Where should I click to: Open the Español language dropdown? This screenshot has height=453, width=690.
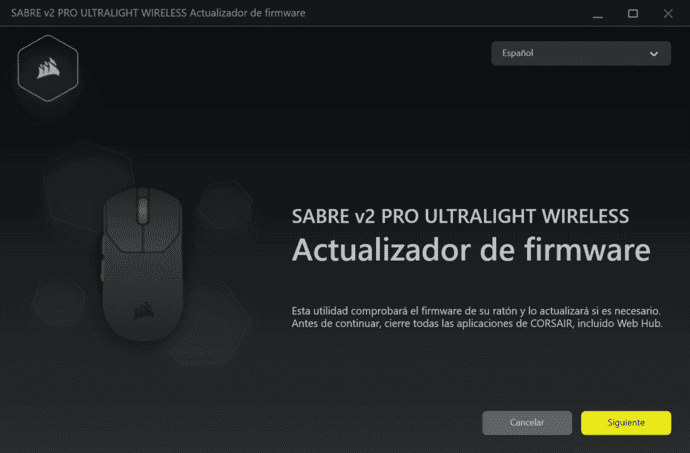(x=581, y=53)
